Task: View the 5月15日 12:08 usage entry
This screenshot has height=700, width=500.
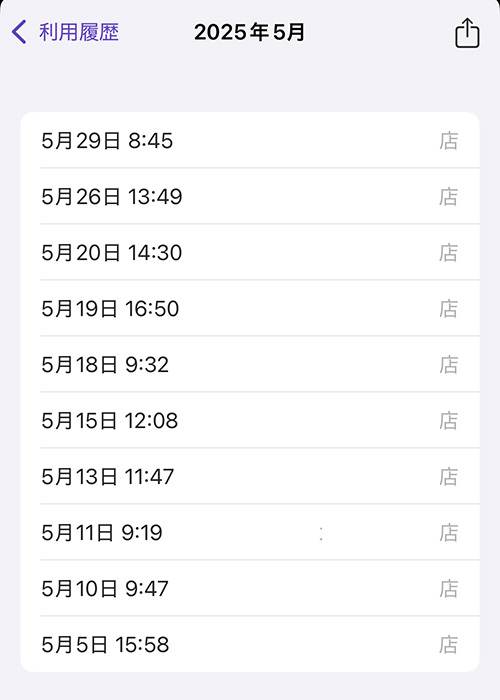Action: coord(250,420)
